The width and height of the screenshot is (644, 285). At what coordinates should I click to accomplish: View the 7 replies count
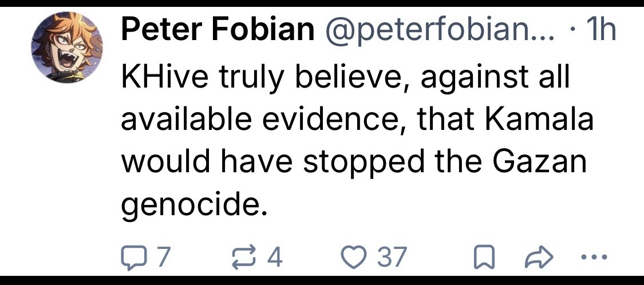pyautogui.click(x=163, y=258)
